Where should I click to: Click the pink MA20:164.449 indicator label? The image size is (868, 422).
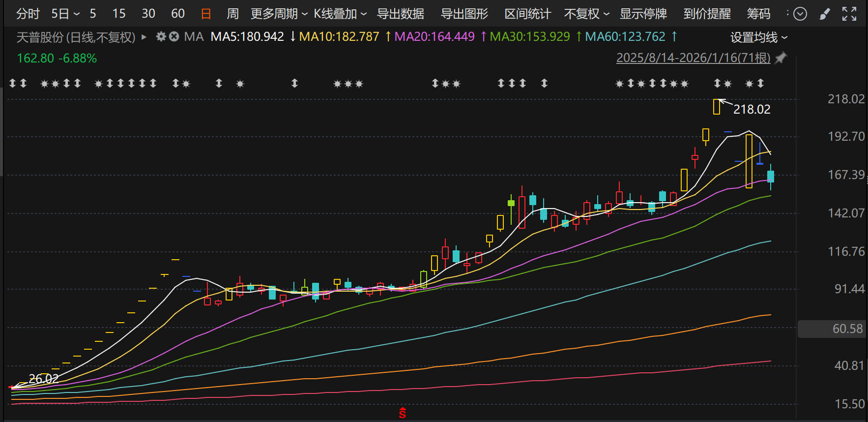coord(434,37)
